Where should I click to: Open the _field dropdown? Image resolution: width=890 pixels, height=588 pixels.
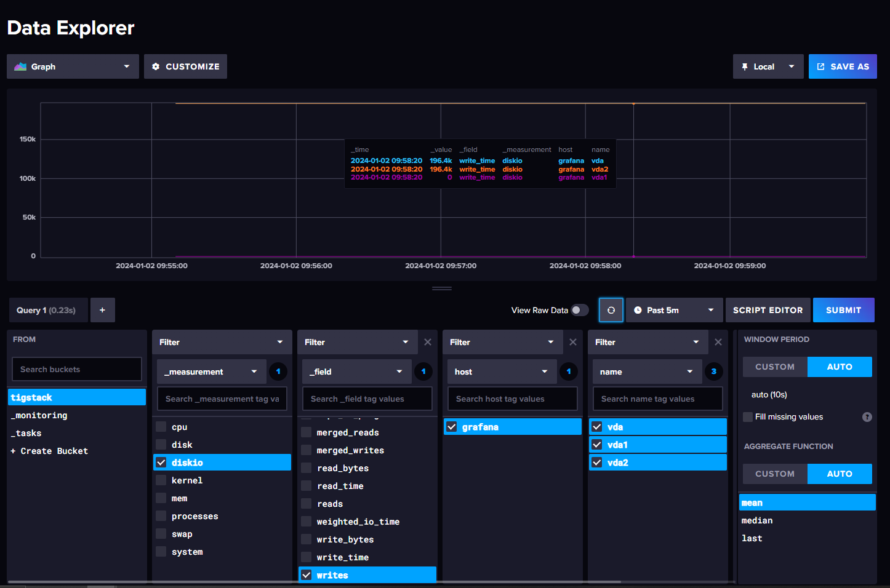coord(356,371)
